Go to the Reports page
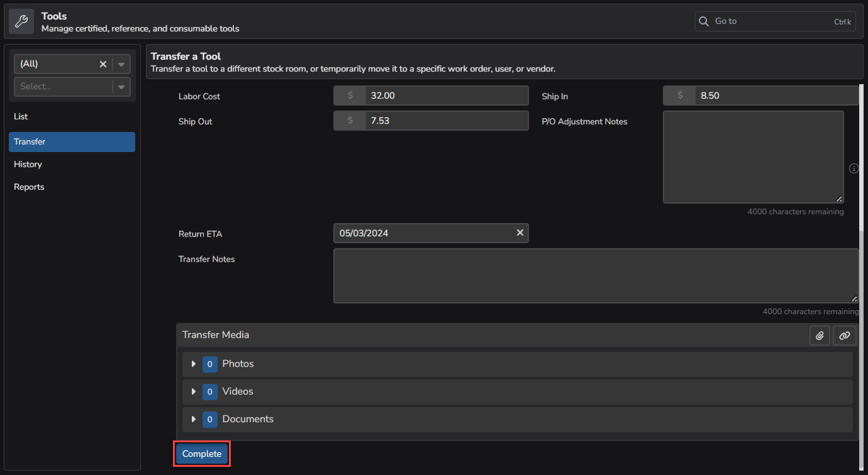The width and height of the screenshot is (868, 475). point(29,187)
